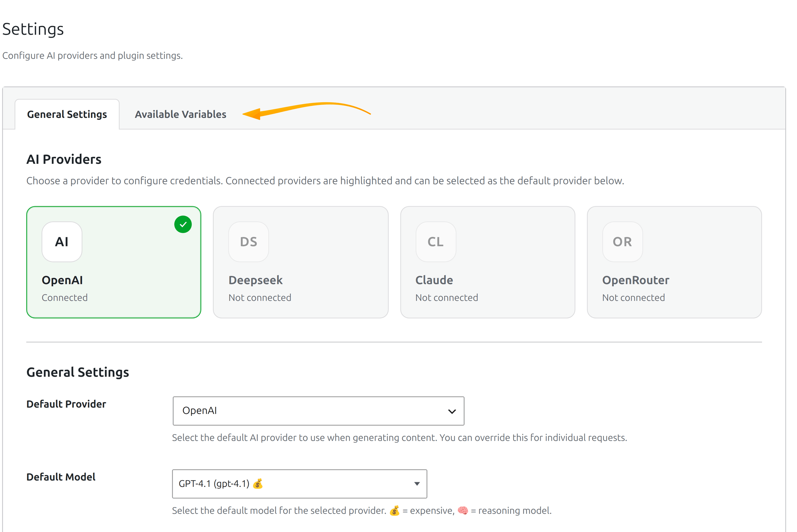Open the Default Model dropdown

pos(300,484)
